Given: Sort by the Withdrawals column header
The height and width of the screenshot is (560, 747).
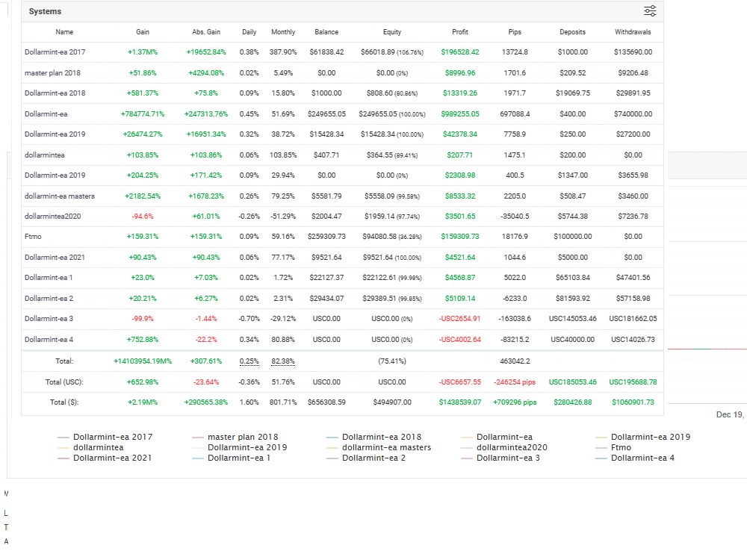Looking at the screenshot, I should pos(633,32).
